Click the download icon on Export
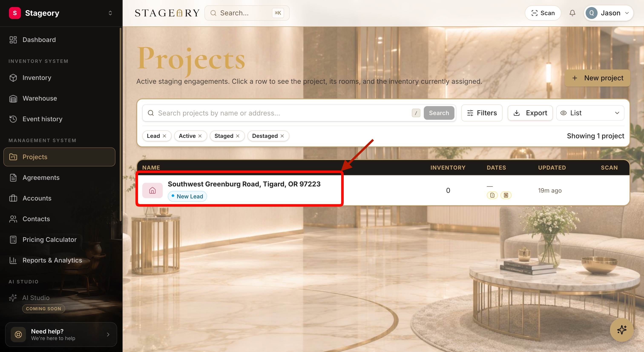The width and height of the screenshot is (644, 352). [516, 113]
